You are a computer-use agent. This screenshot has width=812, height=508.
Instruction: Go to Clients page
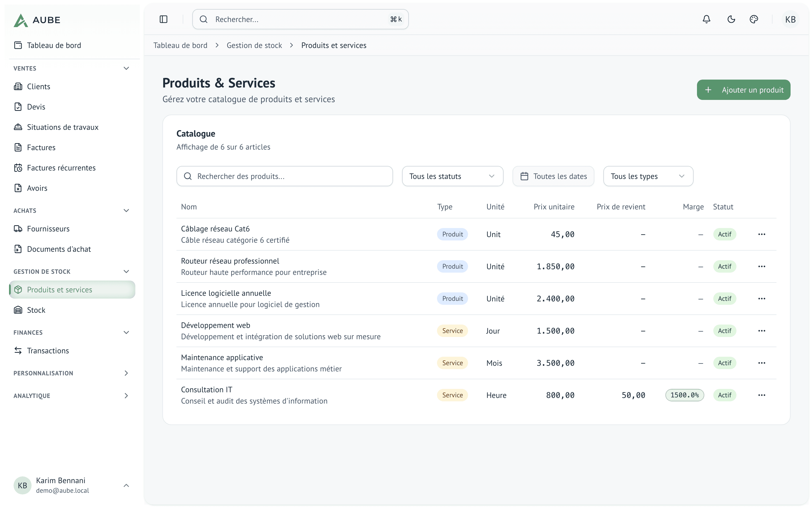pos(72,86)
